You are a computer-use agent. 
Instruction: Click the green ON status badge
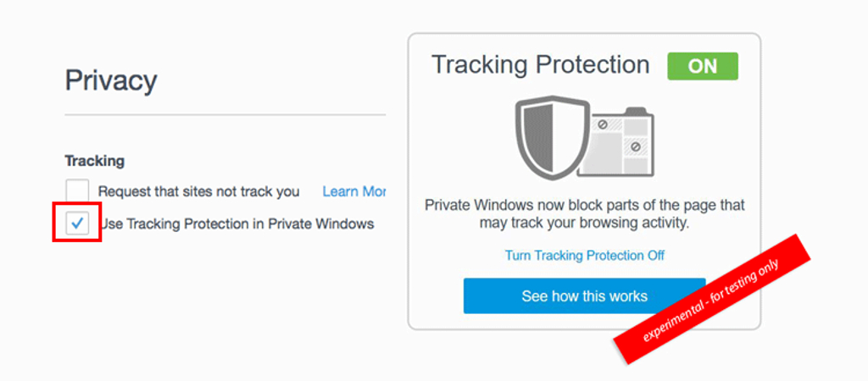point(703,66)
